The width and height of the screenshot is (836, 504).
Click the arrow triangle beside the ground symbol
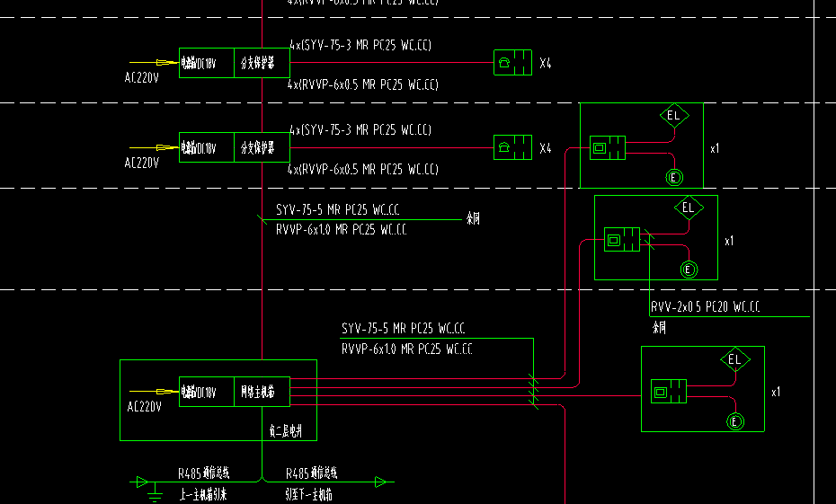(x=142, y=482)
